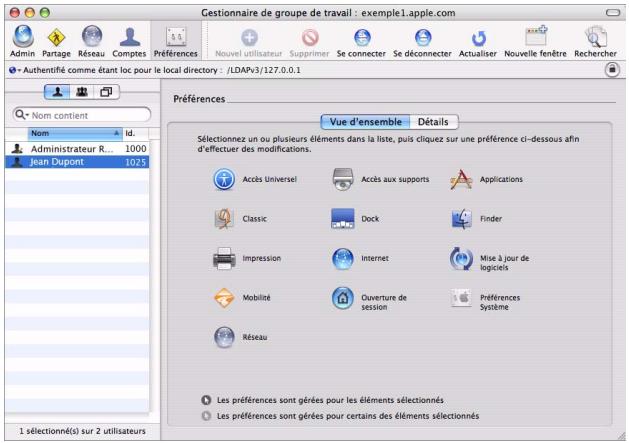Show the computer lists button
Image resolution: width=629 pixels, height=443 pixels.
click(106, 92)
